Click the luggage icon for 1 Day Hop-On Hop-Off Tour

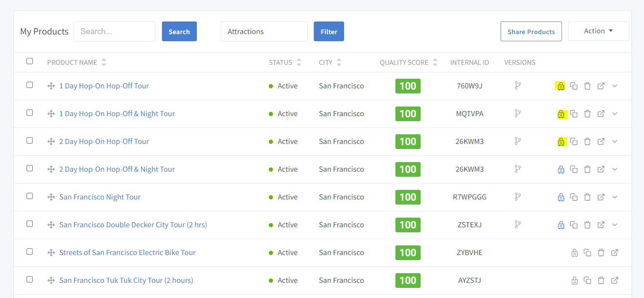[x=561, y=86]
